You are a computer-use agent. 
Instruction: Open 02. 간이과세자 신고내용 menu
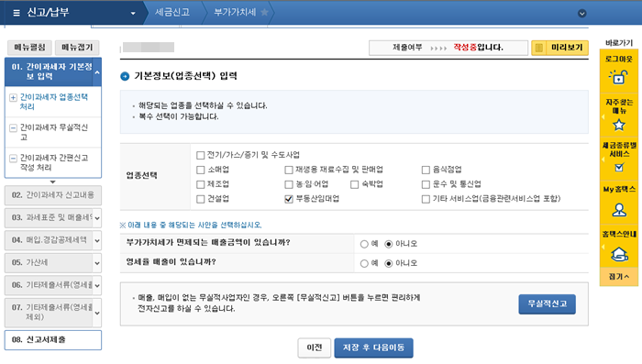(53, 195)
